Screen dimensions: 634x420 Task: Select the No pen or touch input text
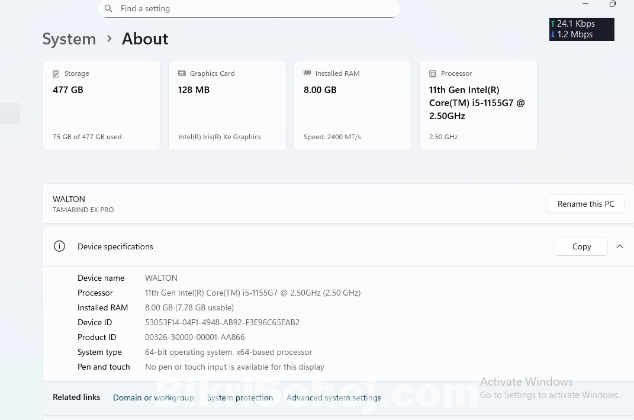[x=235, y=367]
